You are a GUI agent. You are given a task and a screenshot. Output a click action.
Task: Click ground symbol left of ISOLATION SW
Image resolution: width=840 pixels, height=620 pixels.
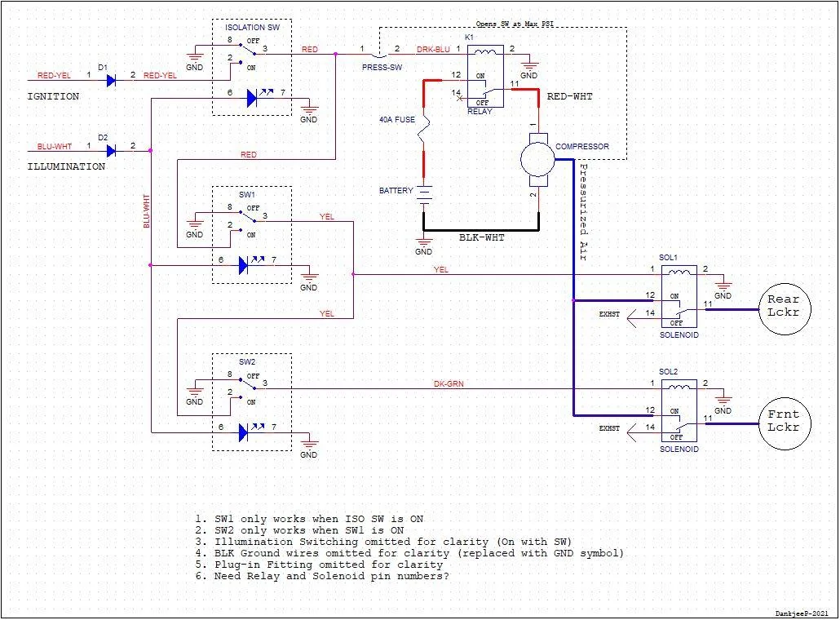[194, 57]
